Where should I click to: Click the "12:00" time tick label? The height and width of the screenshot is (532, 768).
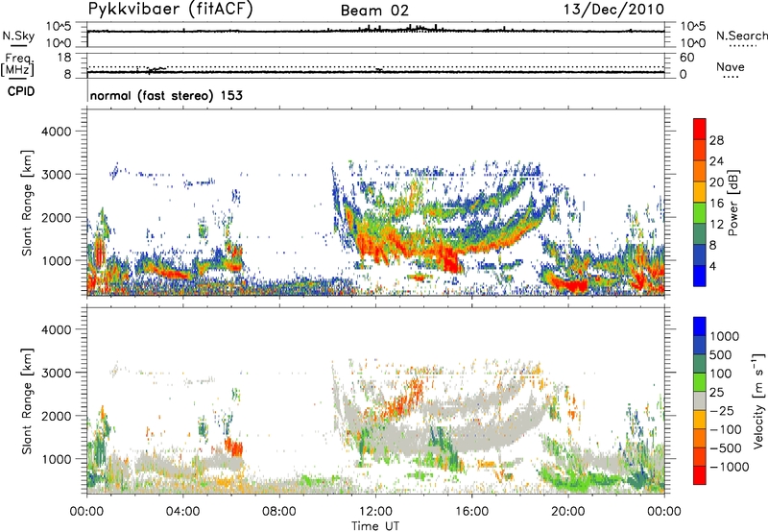point(375,512)
